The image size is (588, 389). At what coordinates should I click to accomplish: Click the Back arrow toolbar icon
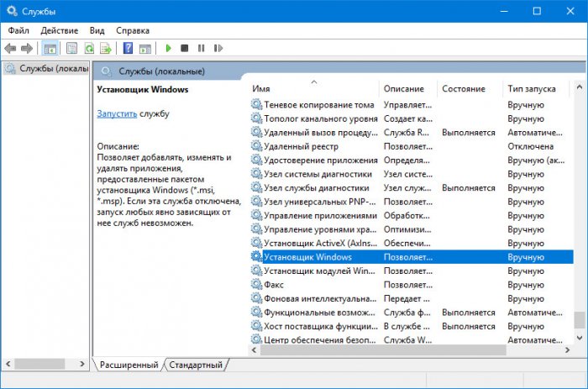coord(10,48)
